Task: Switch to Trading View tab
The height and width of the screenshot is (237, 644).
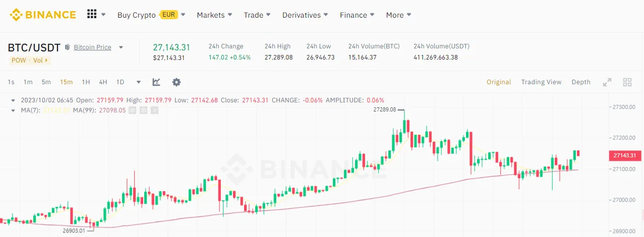Action: (x=541, y=82)
